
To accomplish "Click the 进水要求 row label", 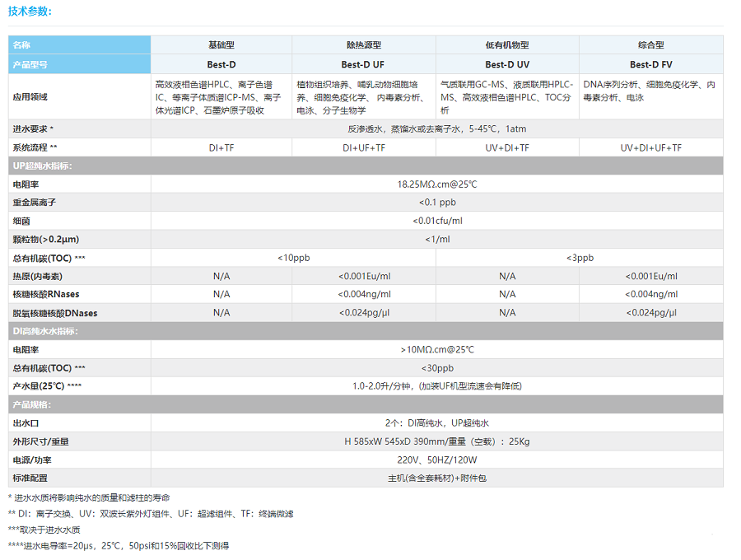I will tap(33, 129).
